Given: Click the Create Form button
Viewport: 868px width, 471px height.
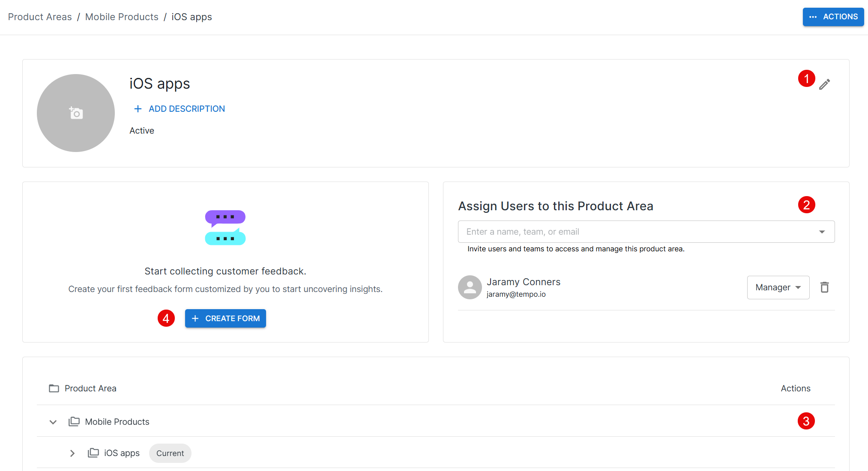Looking at the screenshot, I should click(225, 319).
